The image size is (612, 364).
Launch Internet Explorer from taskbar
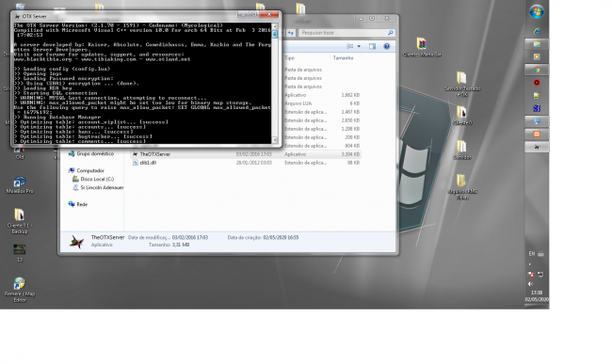pos(537,31)
